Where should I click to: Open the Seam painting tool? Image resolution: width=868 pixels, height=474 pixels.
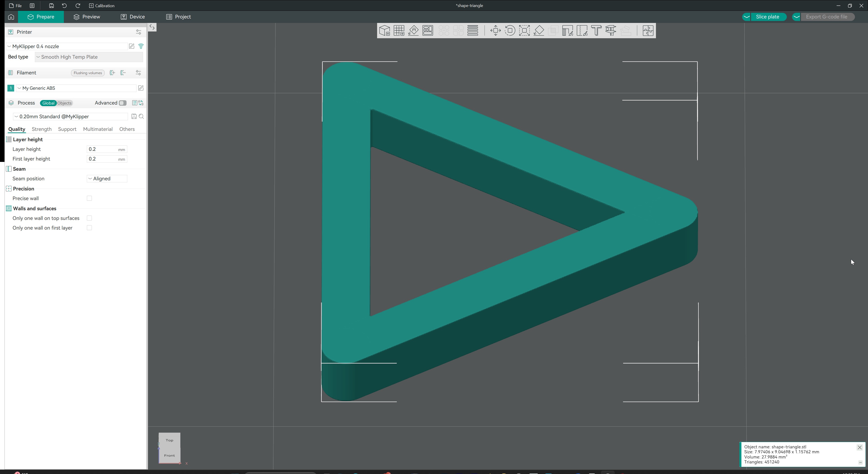[582, 31]
